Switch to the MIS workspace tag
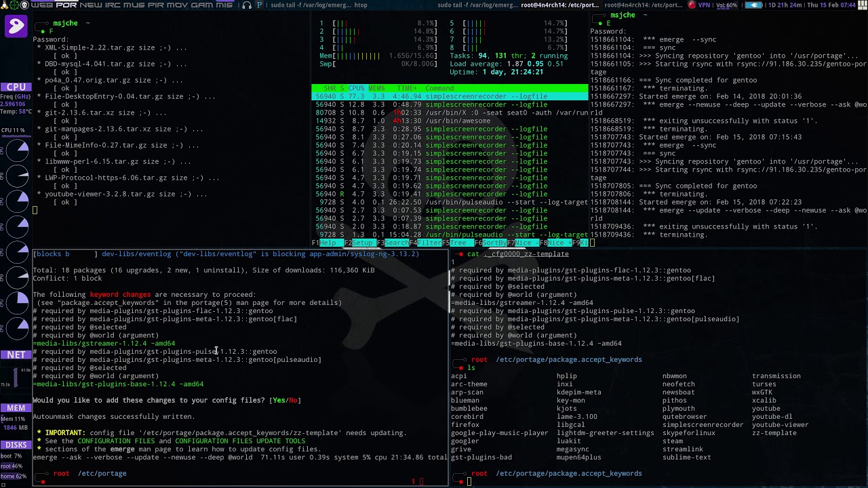The image size is (868, 488). pyautogui.click(x=224, y=5)
